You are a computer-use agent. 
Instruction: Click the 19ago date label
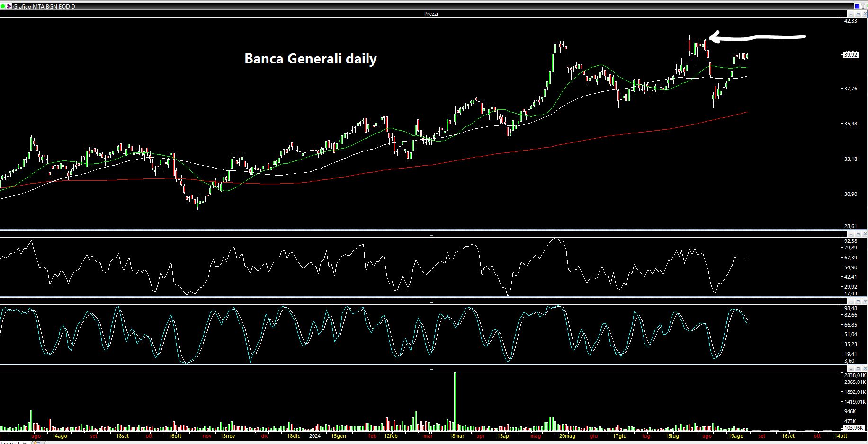pos(735,436)
